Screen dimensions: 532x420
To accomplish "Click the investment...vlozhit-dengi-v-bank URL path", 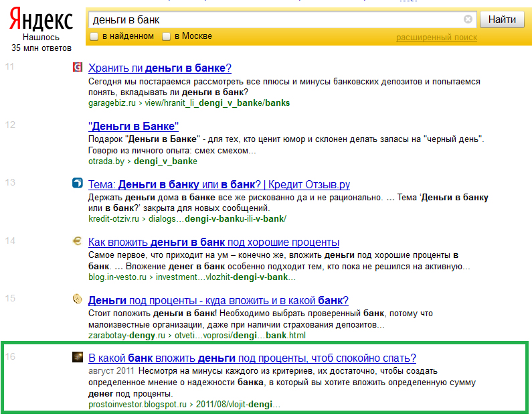I will tap(226, 277).
